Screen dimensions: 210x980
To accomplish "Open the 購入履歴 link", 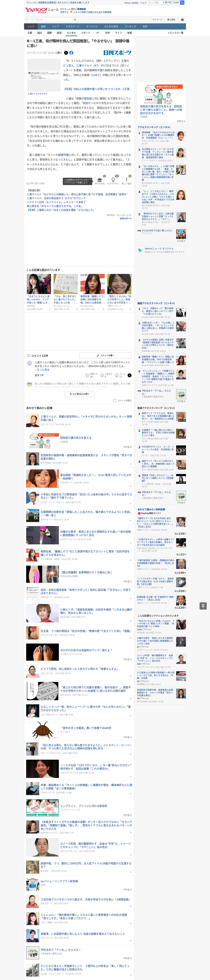I will coord(171,19).
